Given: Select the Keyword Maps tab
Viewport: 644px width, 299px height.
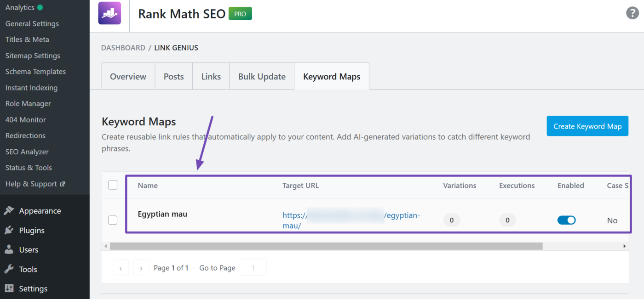Looking at the screenshot, I should coord(332,77).
